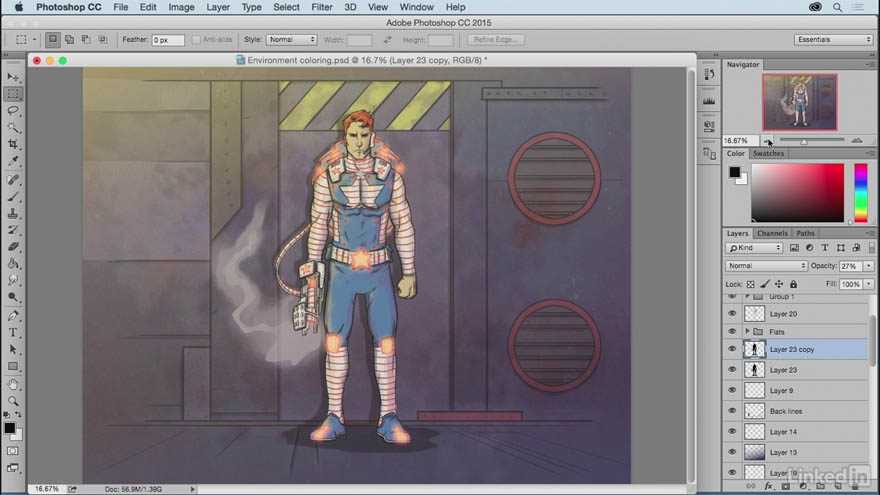Image resolution: width=880 pixels, height=495 pixels.
Task: Open the Style dropdown
Action: 292,40
